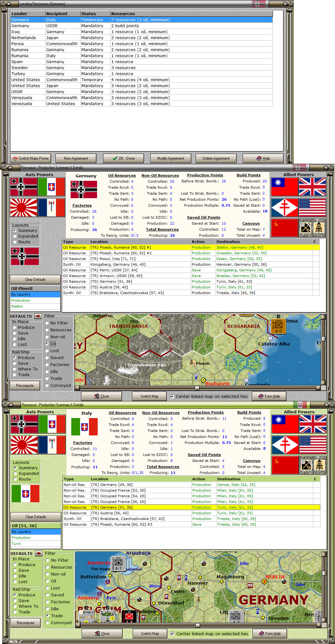The width and height of the screenshot is (335, 644).
Task: Click the New Agreement button
Action: tap(76, 158)
